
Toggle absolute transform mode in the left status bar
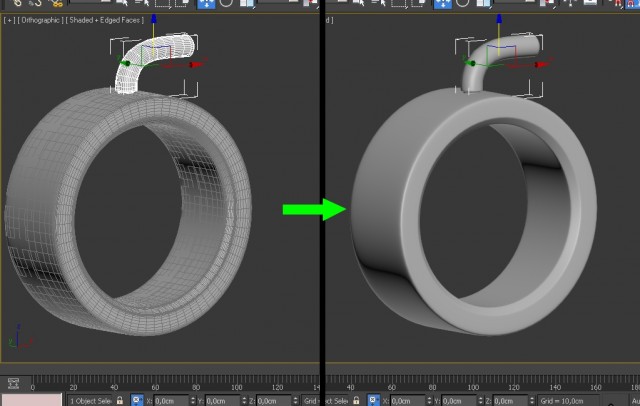click(137, 400)
